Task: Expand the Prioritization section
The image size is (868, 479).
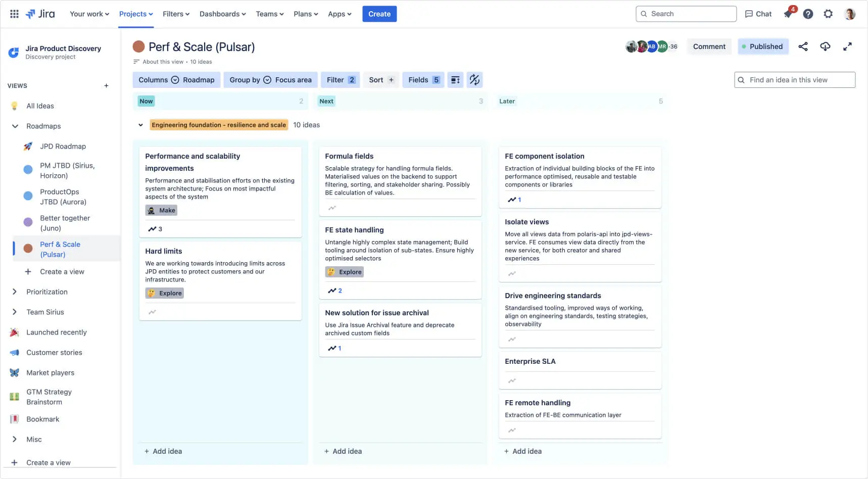Action: coord(15,292)
